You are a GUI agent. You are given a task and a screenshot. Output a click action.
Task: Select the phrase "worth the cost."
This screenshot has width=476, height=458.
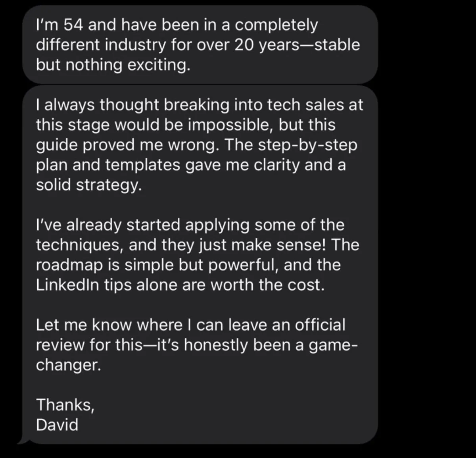(x=267, y=285)
